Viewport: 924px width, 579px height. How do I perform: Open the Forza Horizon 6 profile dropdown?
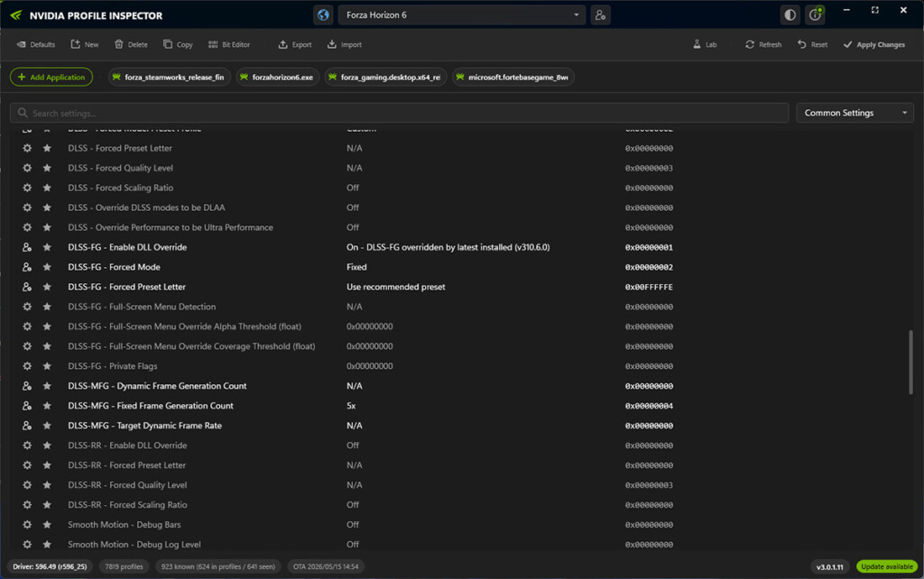[x=461, y=15]
